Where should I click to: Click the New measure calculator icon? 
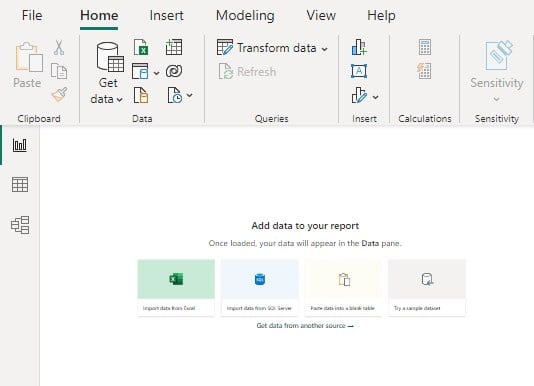[425, 47]
